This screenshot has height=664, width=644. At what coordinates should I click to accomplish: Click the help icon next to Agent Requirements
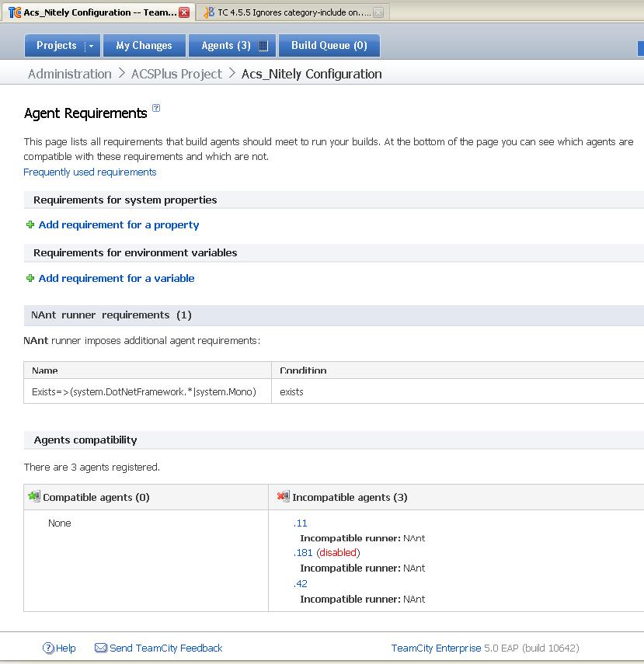156,108
